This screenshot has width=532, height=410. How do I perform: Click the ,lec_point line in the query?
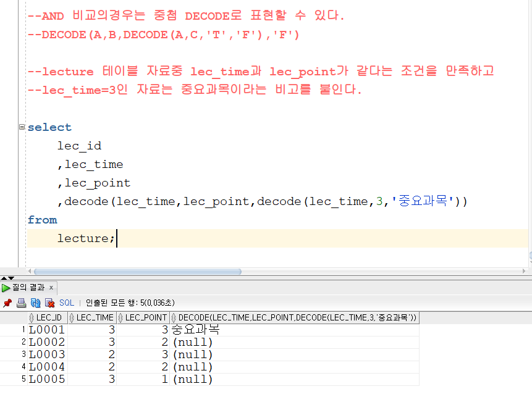click(94, 183)
